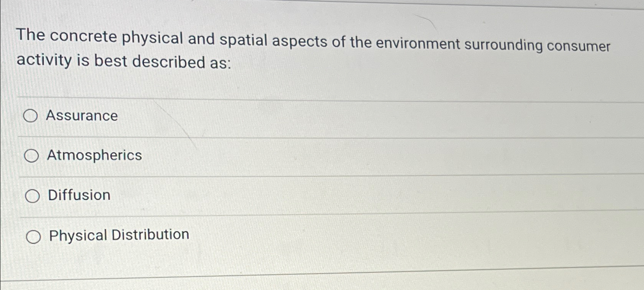Click the empty circle beside Atmospherics
The height and width of the screenshot is (290, 644).
coord(33,156)
